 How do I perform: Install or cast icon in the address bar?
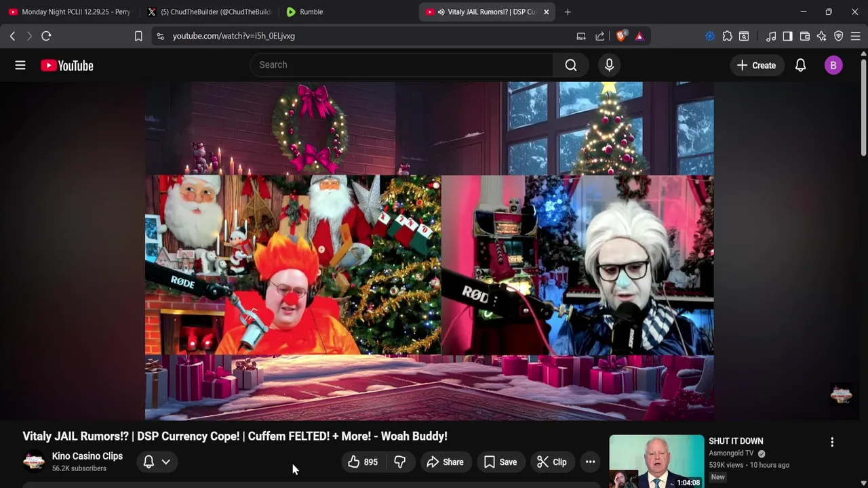(x=581, y=36)
